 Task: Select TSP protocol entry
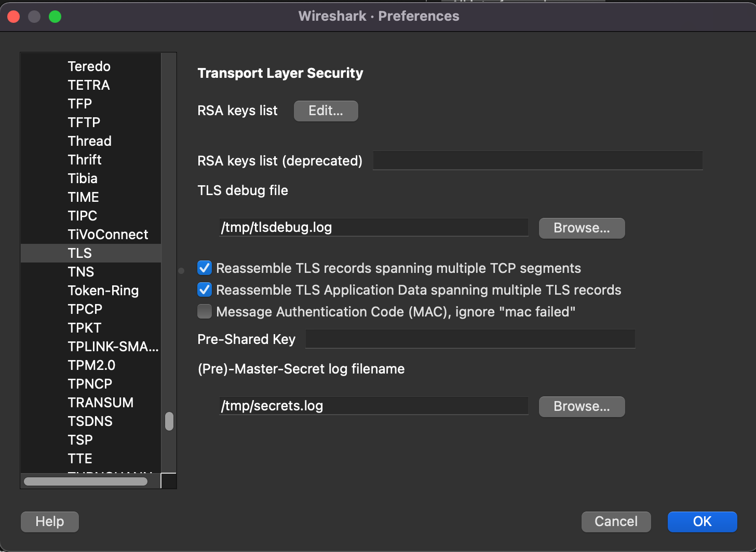point(91,440)
